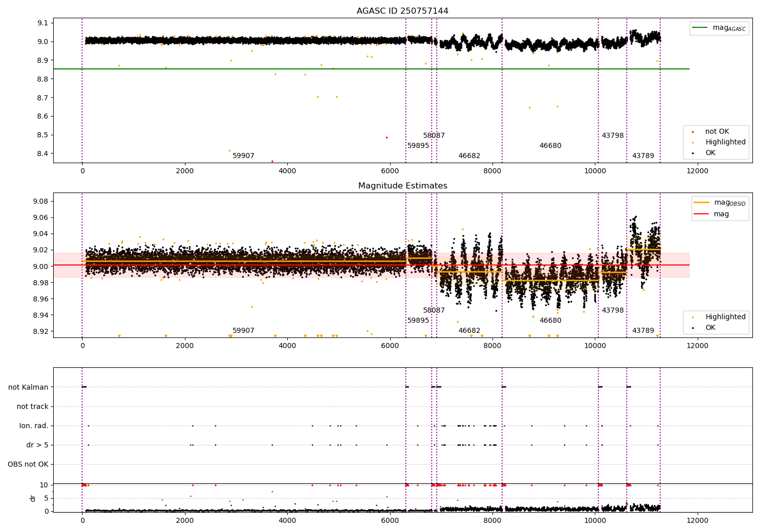The height and width of the screenshot is (532, 760).
Task: Click the 8.4 y-axis tick label
Action: tap(43, 154)
